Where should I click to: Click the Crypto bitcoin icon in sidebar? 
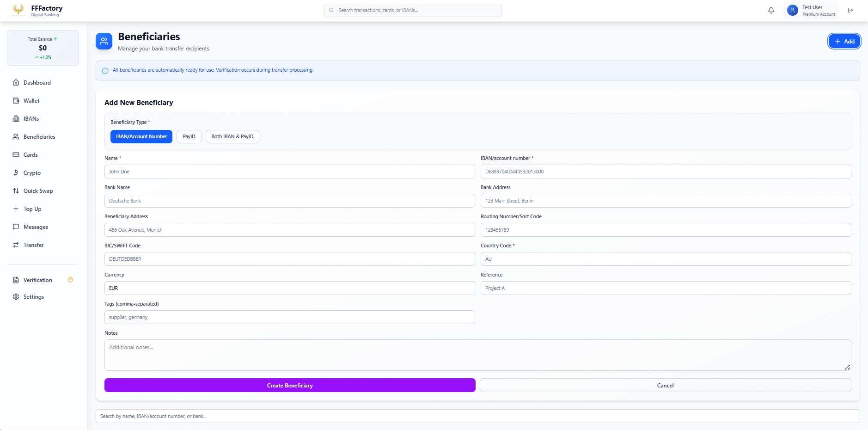[x=16, y=173]
